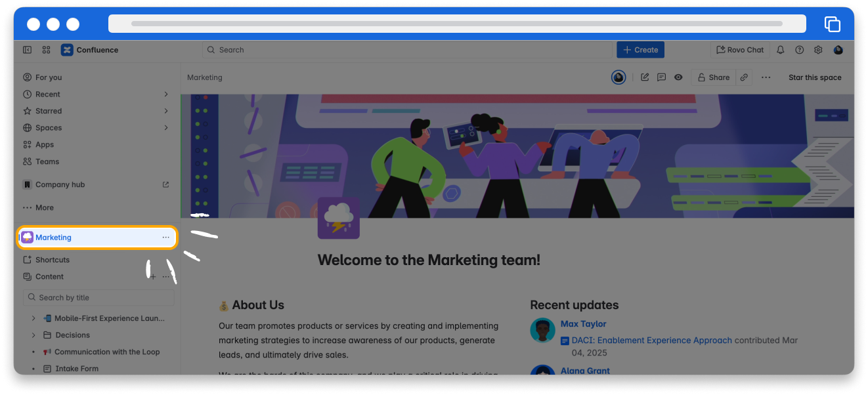The image size is (868, 395).
Task: Open comments using the speech bubble icon
Action: [x=661, y=77]
